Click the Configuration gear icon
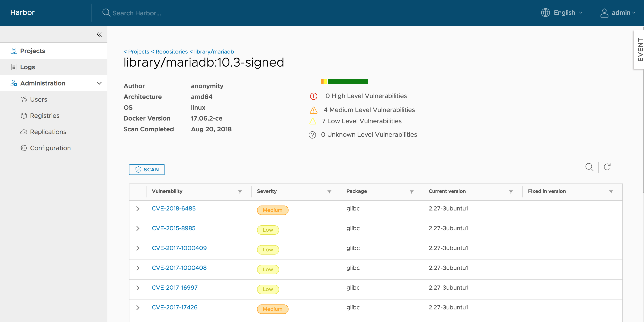Image resolution: width=644 pixels, height=322 pixels. [24, 148]
